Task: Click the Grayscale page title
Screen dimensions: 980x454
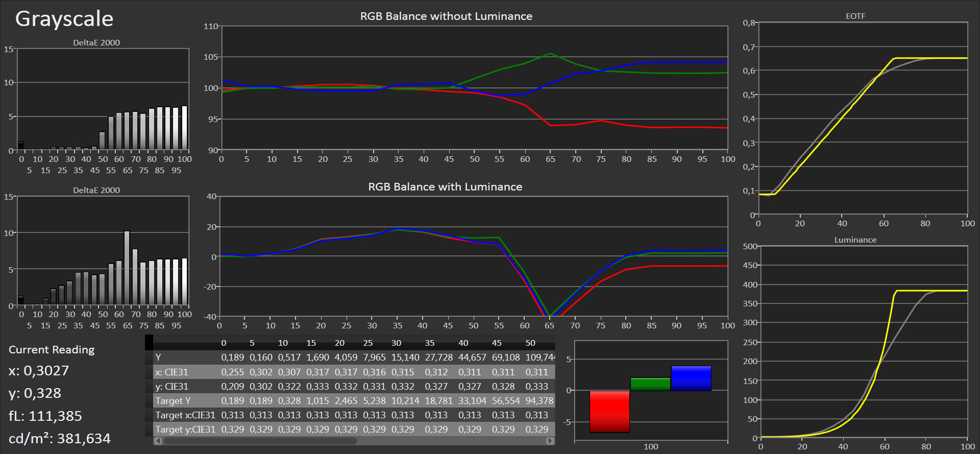Action: point(64,19)
